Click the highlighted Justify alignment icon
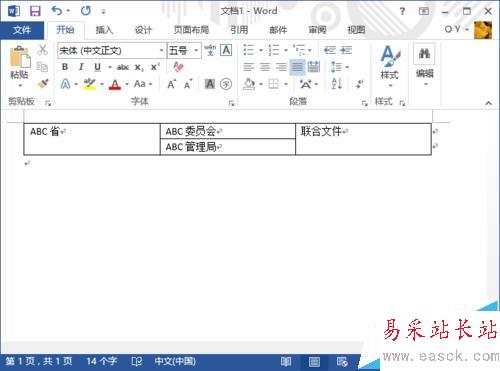500x371 pixels. [x=297, y=67]
